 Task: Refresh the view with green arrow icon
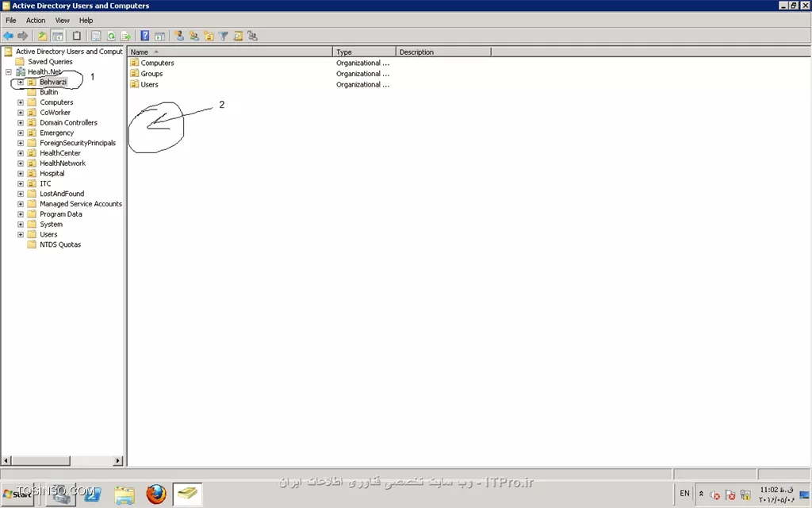click(111, 36)
